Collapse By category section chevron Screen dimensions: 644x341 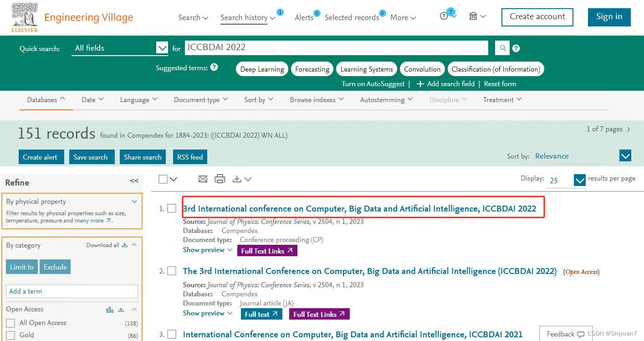pyautogui.click(x=134, y=245)
